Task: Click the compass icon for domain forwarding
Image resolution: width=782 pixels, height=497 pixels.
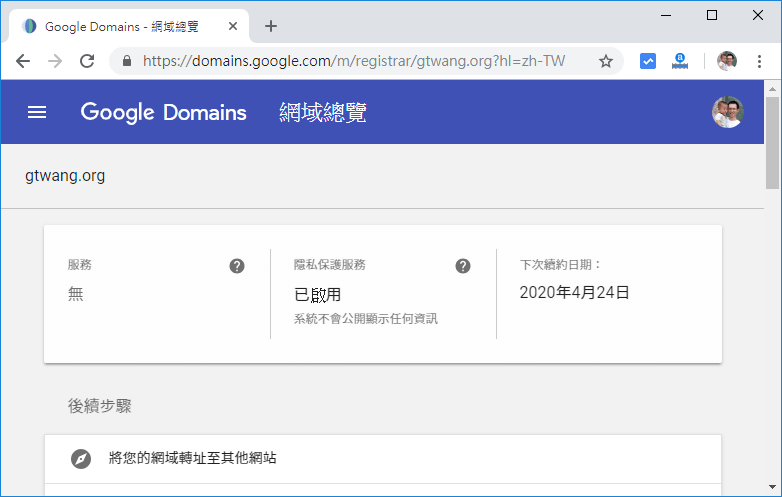Action: click(x=81, y=459)
